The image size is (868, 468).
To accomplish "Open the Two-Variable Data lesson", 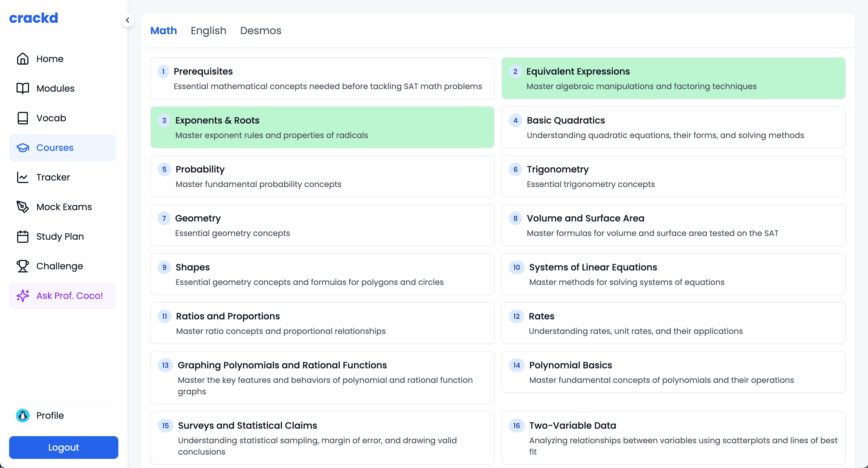I will [673, 438].
